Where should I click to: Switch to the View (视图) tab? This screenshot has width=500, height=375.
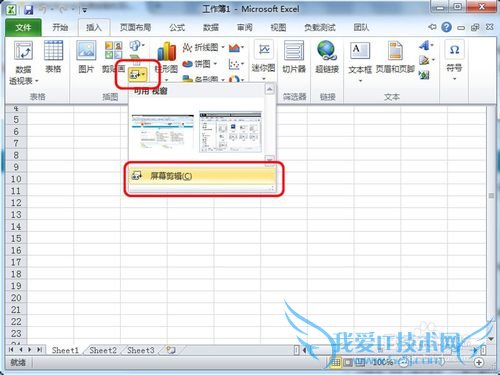278,27
